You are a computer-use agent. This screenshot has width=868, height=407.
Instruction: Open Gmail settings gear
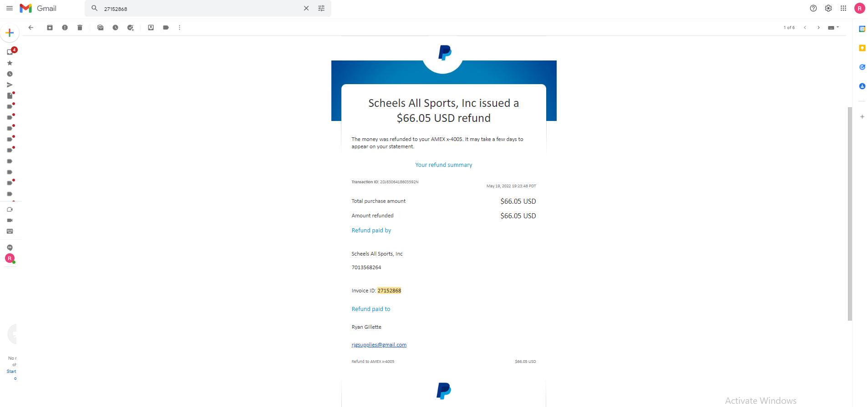[x=828, y=8]
